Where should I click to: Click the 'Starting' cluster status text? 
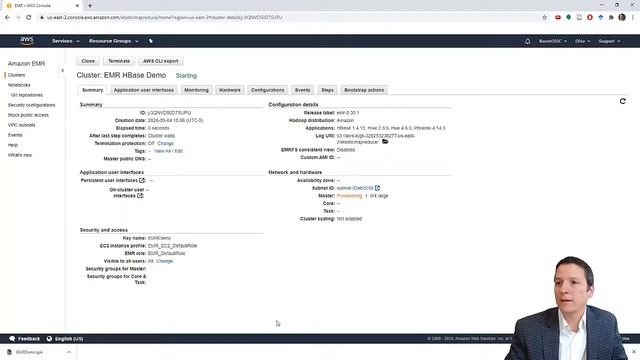[186, 76]
